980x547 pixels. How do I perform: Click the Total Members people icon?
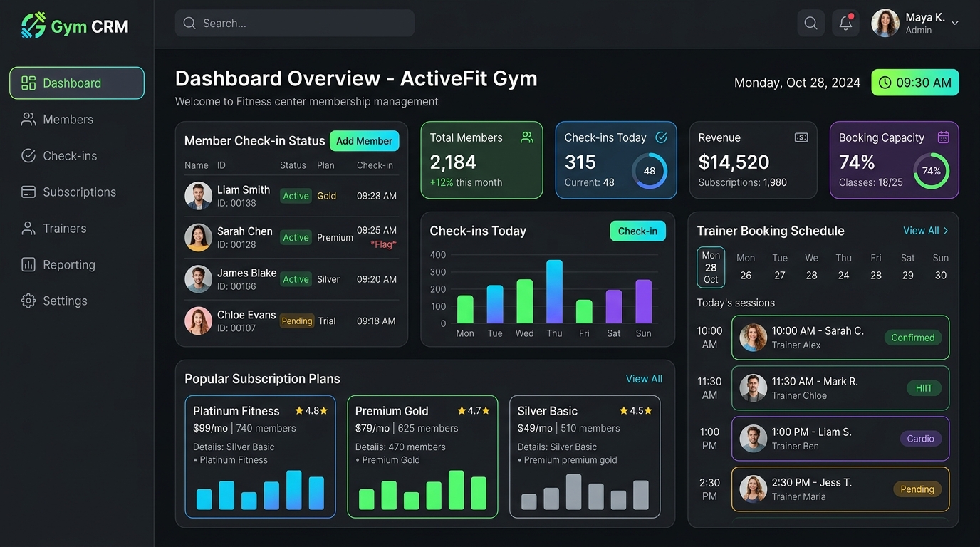[527, 137]
